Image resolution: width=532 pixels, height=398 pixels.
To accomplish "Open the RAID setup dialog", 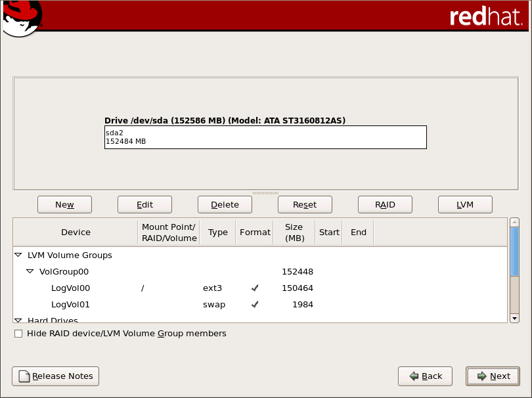I will tap(385, 204).
